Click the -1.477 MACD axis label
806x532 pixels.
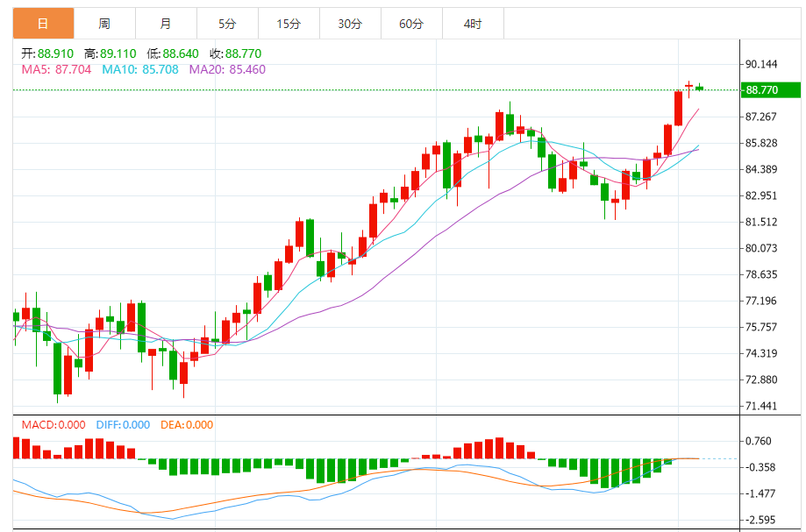[x=760, y=493]
